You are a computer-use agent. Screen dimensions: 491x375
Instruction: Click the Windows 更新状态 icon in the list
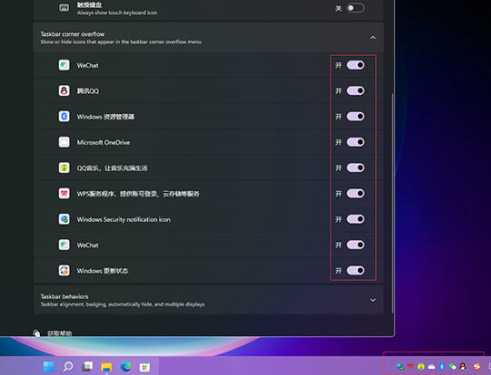pos(64,270)
